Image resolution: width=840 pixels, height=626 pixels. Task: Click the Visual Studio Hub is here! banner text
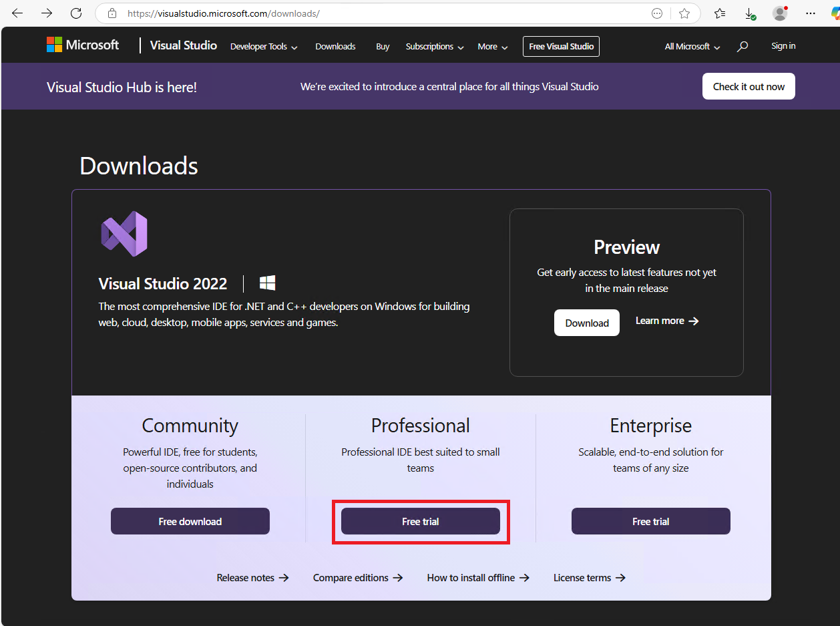(x=122, y=87)
